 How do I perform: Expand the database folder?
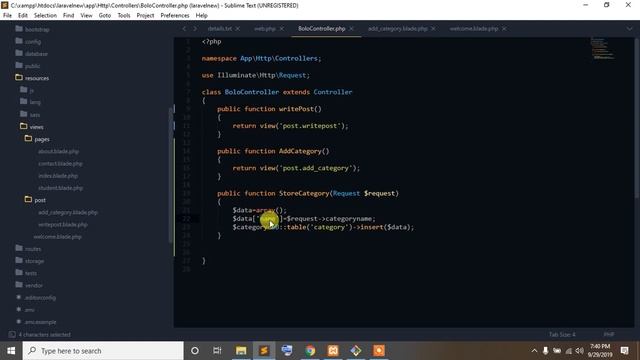click(x=31, y=54)
